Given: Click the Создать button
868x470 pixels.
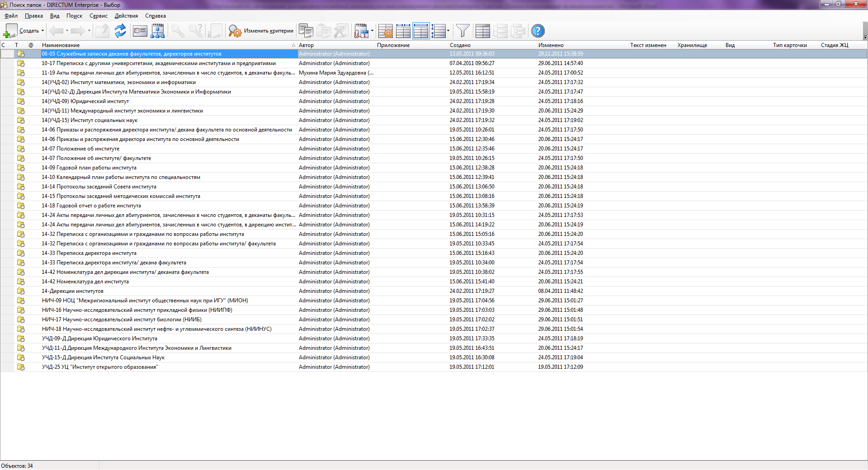Looking at the screenshot, I should tap(22, 31).
